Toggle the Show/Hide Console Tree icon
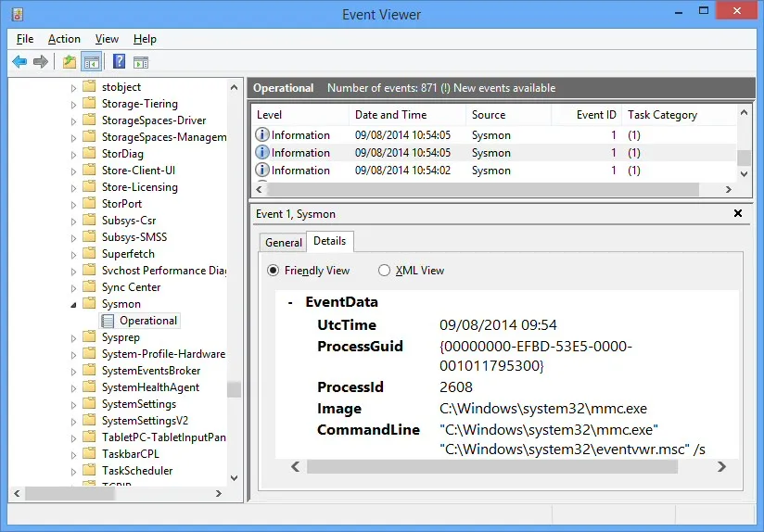 click(x=92, y=62)
